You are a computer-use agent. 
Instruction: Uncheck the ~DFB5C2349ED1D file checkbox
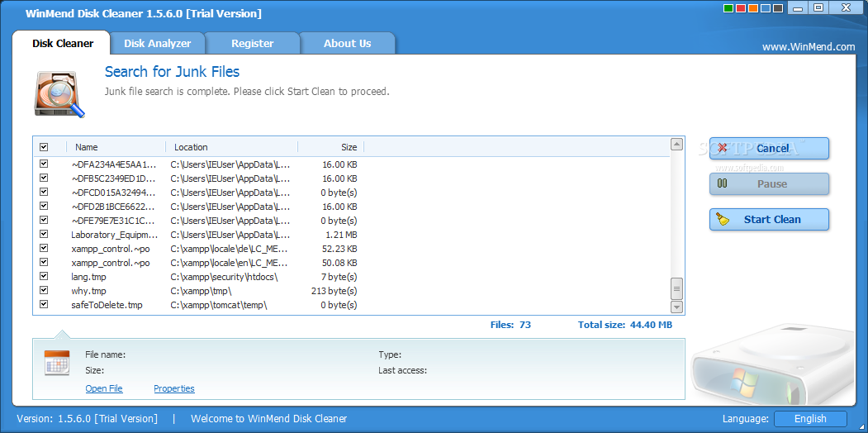44,178
